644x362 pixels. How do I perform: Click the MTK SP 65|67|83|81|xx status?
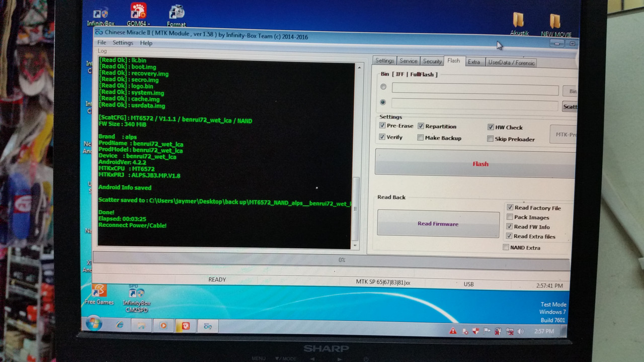pyautogui.click(x=383, y=283)
